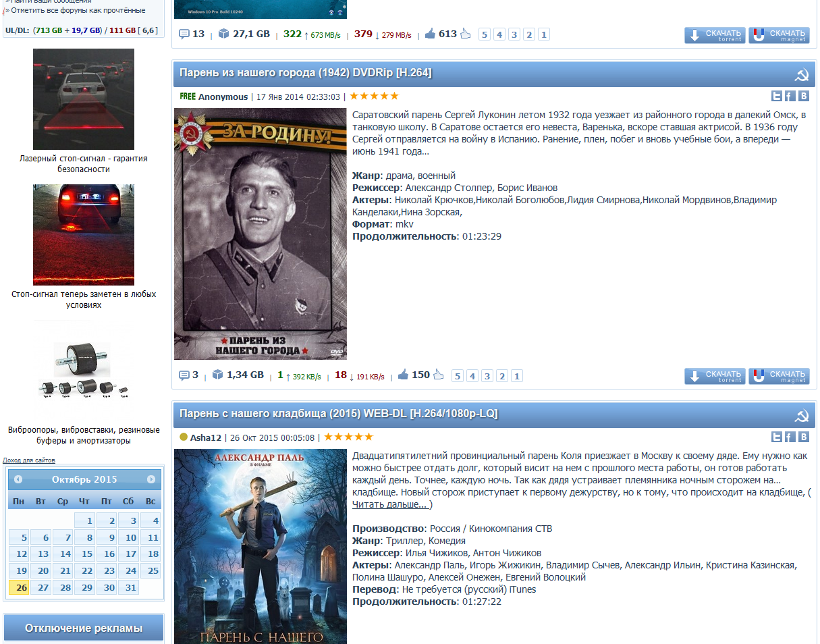820x644 pixels.
Task: Click Отметить все форумы как прочтённые
Action: click(x=78, y=10)
